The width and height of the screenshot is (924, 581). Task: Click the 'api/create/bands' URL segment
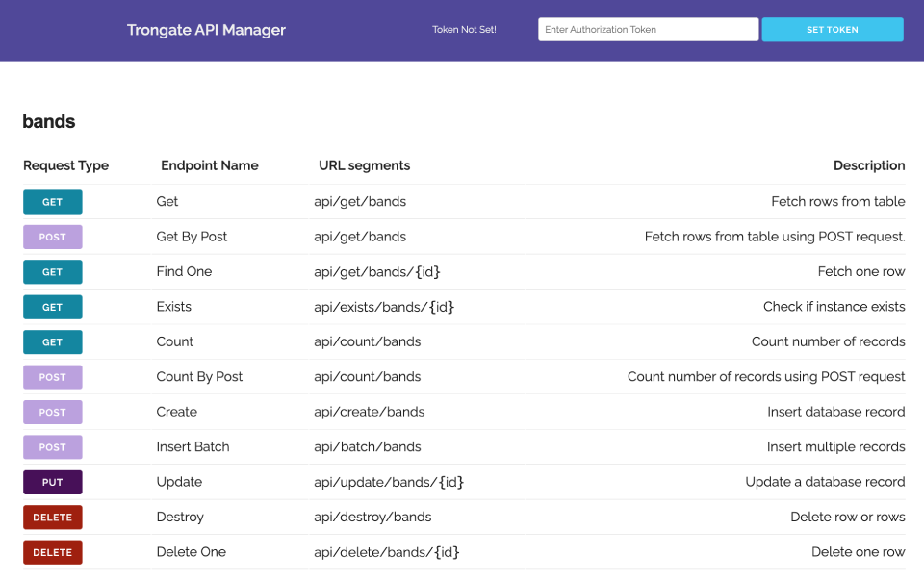coord(369,412)
